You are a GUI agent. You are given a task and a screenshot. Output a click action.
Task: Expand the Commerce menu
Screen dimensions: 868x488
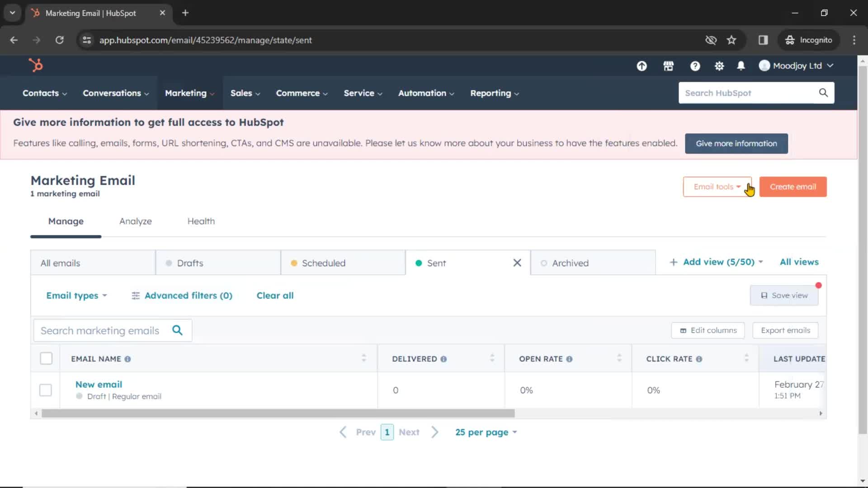302,93
